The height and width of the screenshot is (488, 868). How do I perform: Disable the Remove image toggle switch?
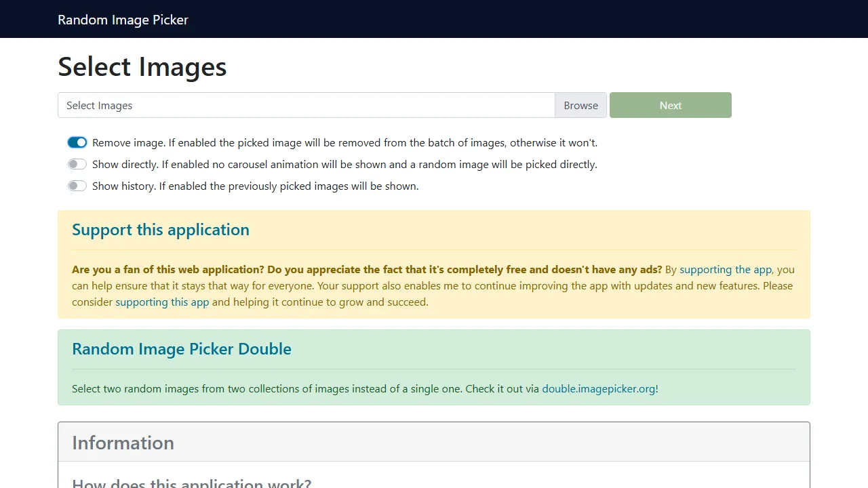[77, 142]
